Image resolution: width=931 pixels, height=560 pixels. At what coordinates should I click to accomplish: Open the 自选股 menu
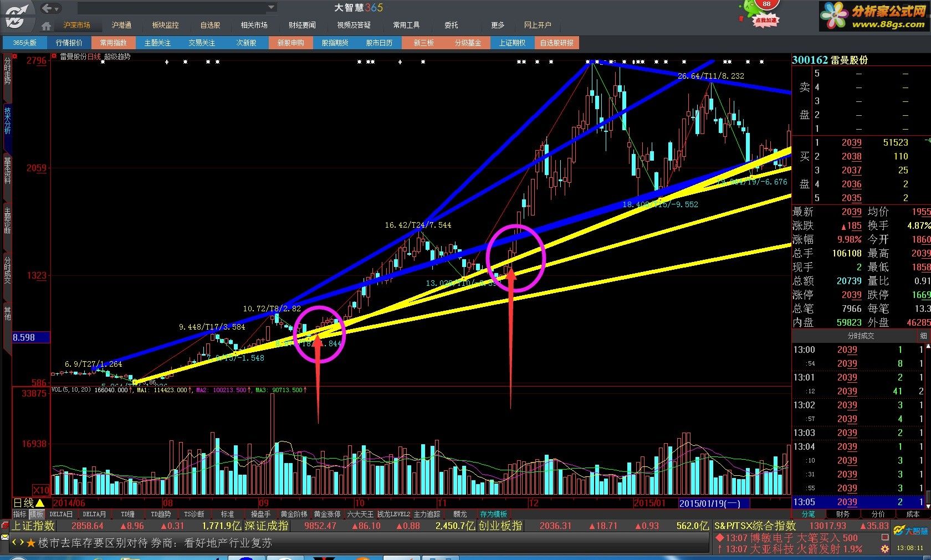[210, 25]
